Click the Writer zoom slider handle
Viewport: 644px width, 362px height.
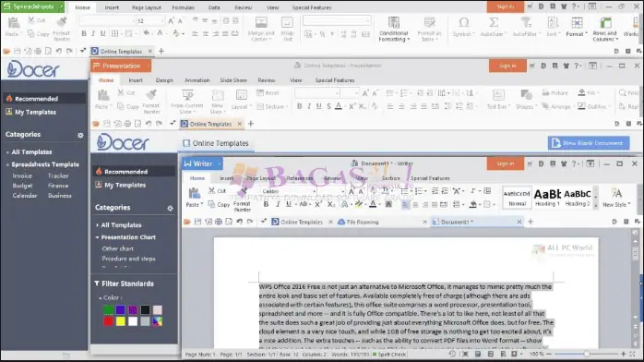tap(587, 354)
